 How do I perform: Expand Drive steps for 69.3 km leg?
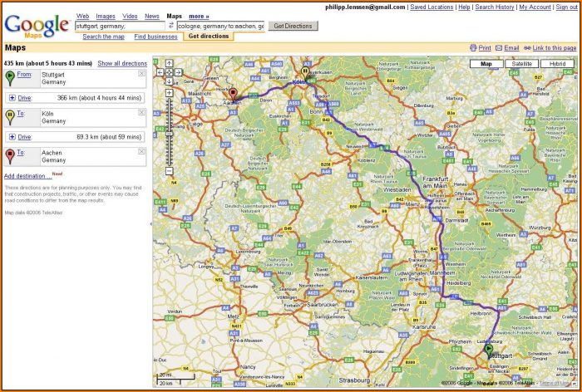pyautogui.click(x=12, y=136)
